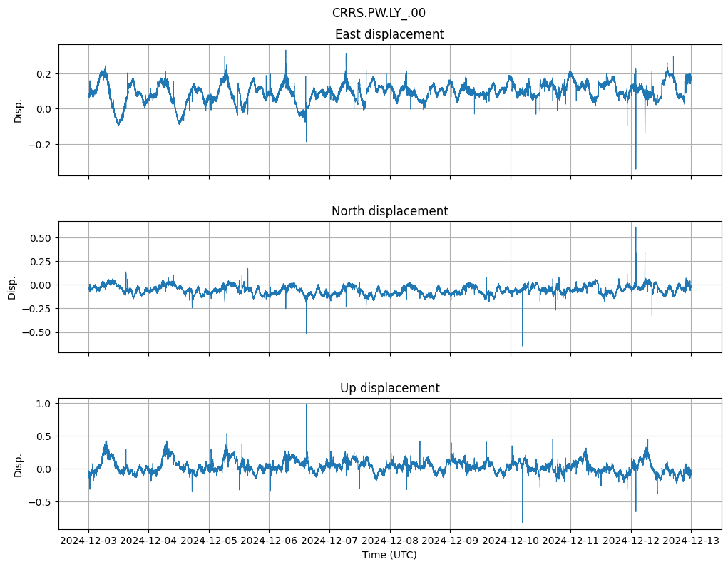Image resolution: width=728 pixels, height=567 pixels.
Task: Select the 2024-12-13 date tick label
Action: (x=690, y=541)
